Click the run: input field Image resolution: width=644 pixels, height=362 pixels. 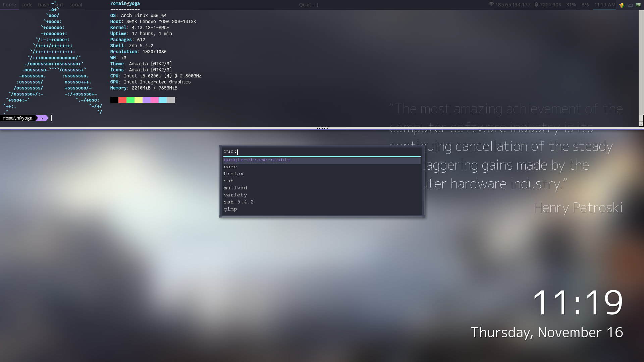tap(322, 152)
